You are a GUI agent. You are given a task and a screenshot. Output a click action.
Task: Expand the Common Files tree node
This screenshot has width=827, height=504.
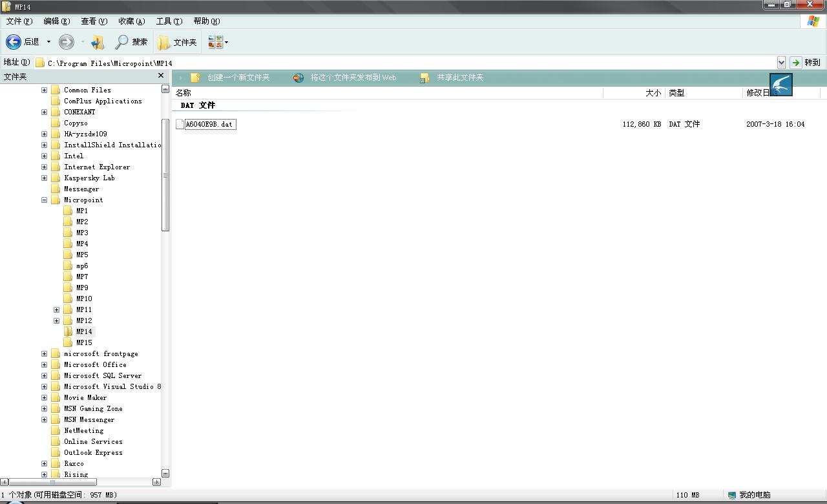click(45, 90)
